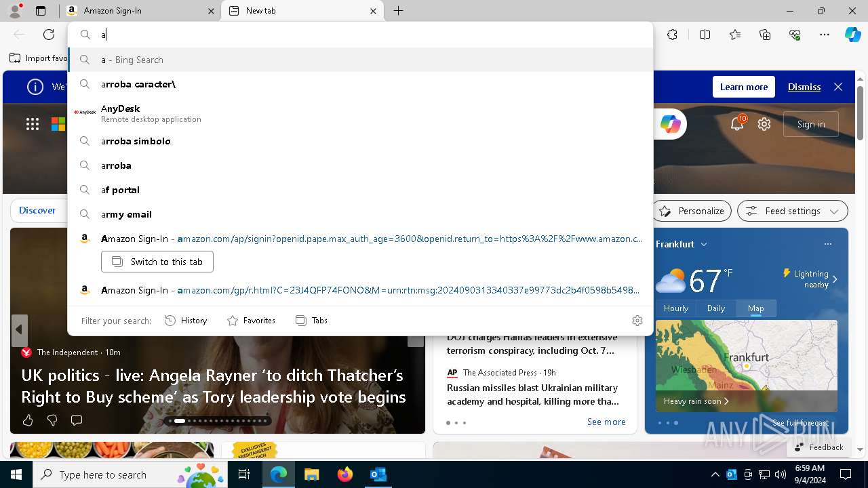Image resolution: width=868 pixels, height=488 pixels.
Task: Click the Dismiss link in banner
Action: 804,87
